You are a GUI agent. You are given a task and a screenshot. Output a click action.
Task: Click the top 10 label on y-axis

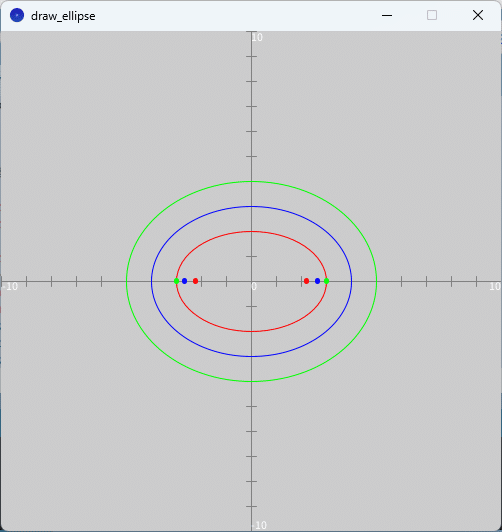pyautogui.click(x=257, y=37)
